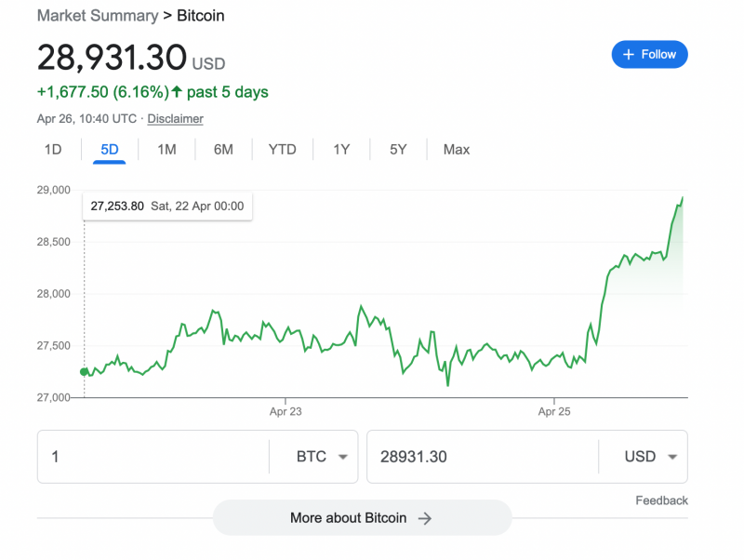Click the Market Summary breadcrumb link
Viewport: 744px width, 560px height.
(x=98, y=16)
